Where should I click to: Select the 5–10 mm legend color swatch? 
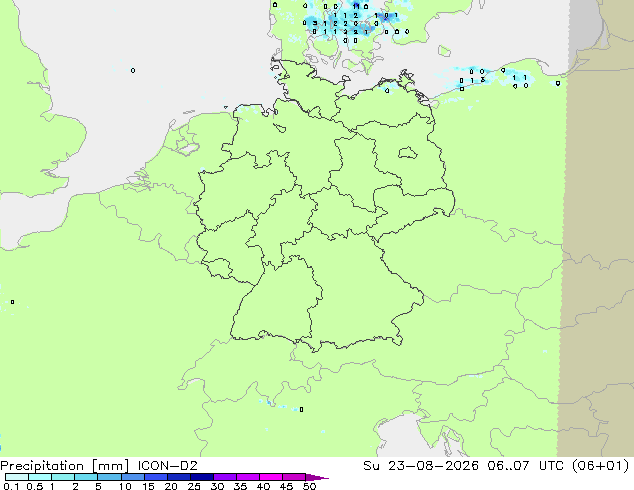(109, 477)
